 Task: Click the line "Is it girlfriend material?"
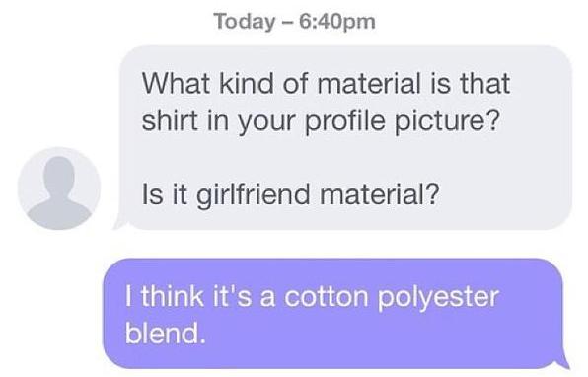coord(291,194)
